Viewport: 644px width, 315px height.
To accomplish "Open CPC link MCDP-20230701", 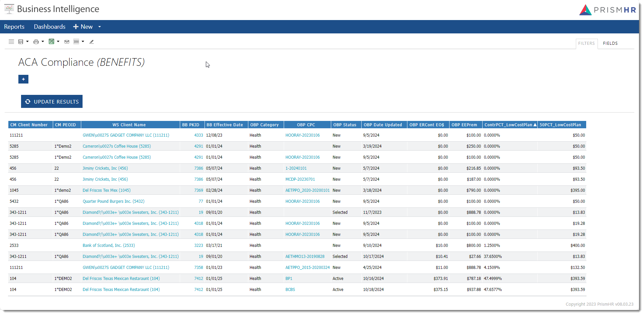I will (300, 179).
